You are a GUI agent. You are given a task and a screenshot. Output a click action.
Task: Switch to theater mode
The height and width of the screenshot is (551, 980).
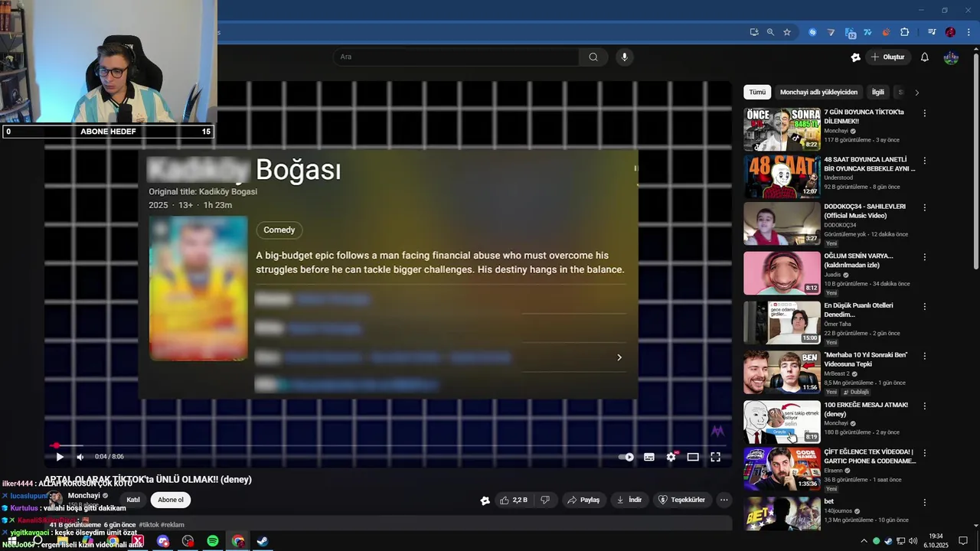coord(693,457)
